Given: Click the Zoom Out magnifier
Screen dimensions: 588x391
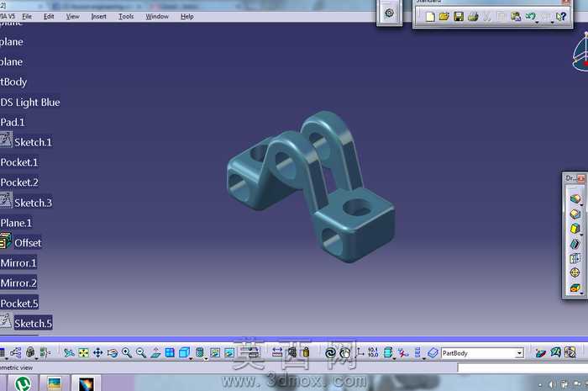Looking at the screenshot, I should point(141,352).
